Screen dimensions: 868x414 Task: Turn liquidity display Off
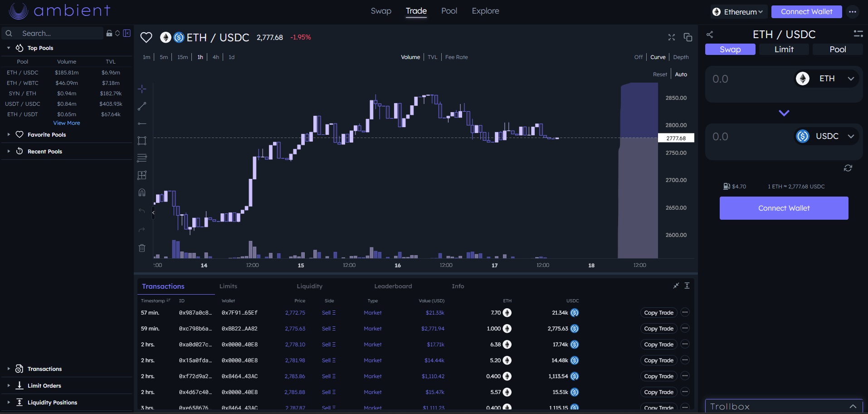coord(638,57)
